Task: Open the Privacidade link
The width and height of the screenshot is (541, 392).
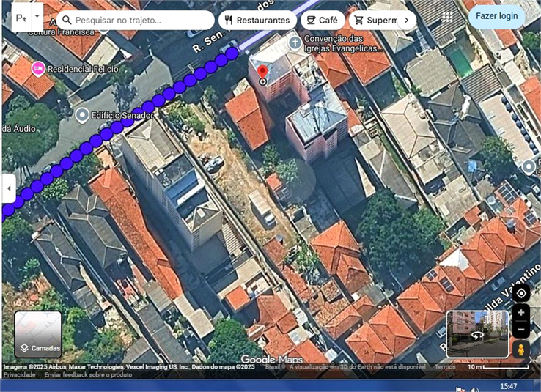Action: click(x=19, y=374)
